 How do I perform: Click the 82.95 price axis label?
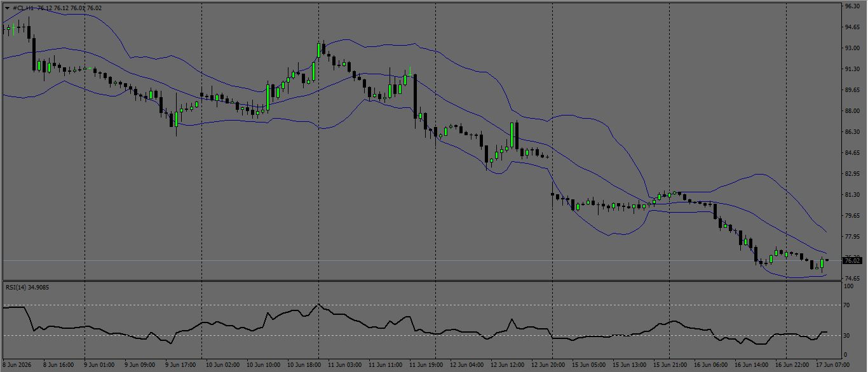(x=852, y=174)
